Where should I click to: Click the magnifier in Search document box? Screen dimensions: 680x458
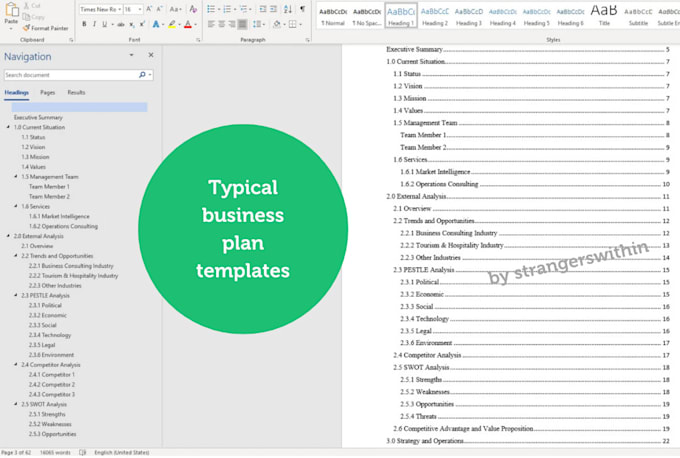pos(142,75)
